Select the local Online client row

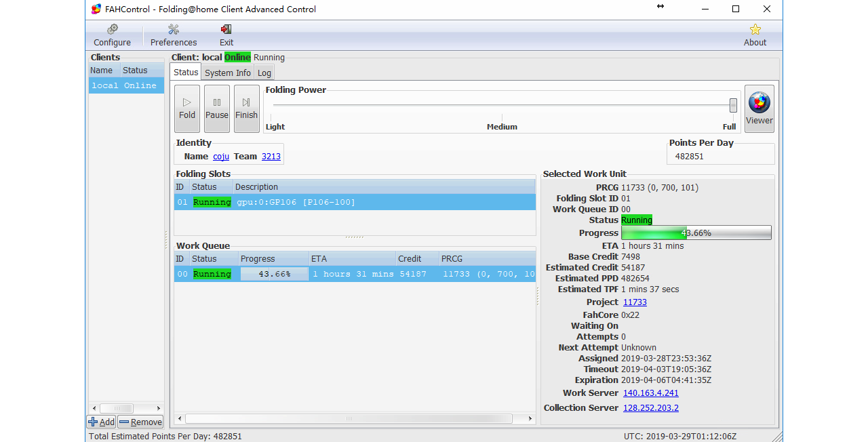pyautogui.click(x=126, y=85)
